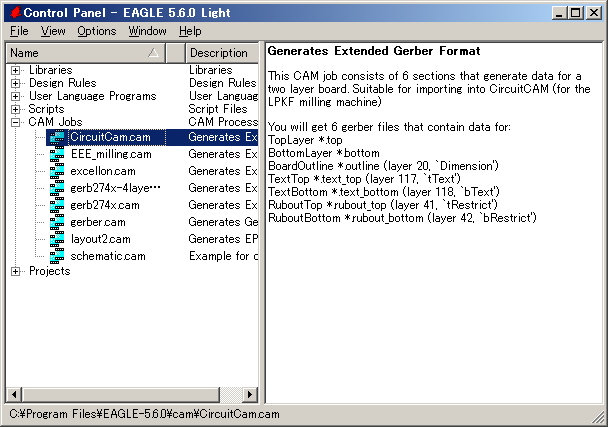Click the EAGLE logo in title bar

pos(15,13)
